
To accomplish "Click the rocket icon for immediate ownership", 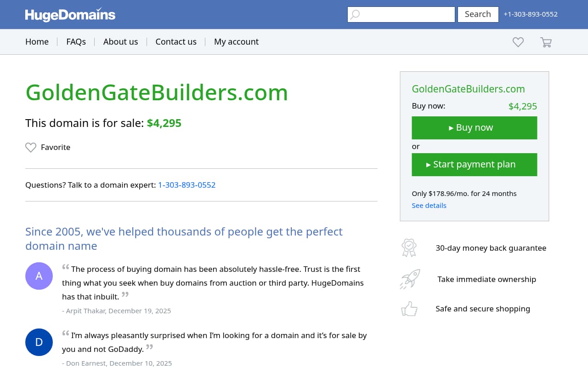I will (409, 279).
